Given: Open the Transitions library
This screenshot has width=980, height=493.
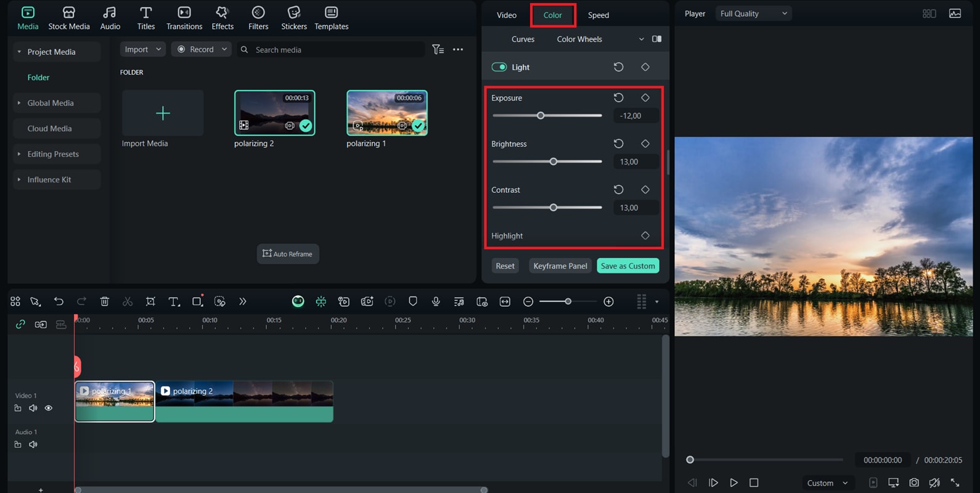Looking at the screenshot, I should (x=184, y=18).
